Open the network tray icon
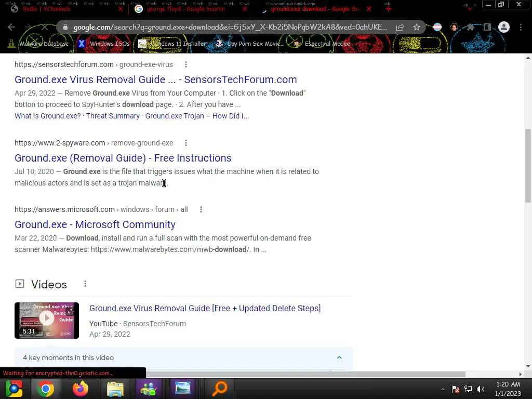532x399 pixels. click(x=468, y=389)
